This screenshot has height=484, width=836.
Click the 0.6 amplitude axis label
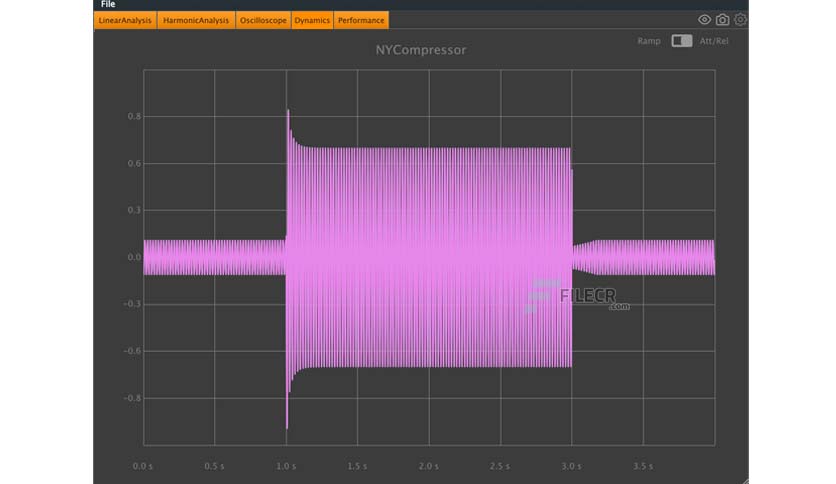point(134,163)
